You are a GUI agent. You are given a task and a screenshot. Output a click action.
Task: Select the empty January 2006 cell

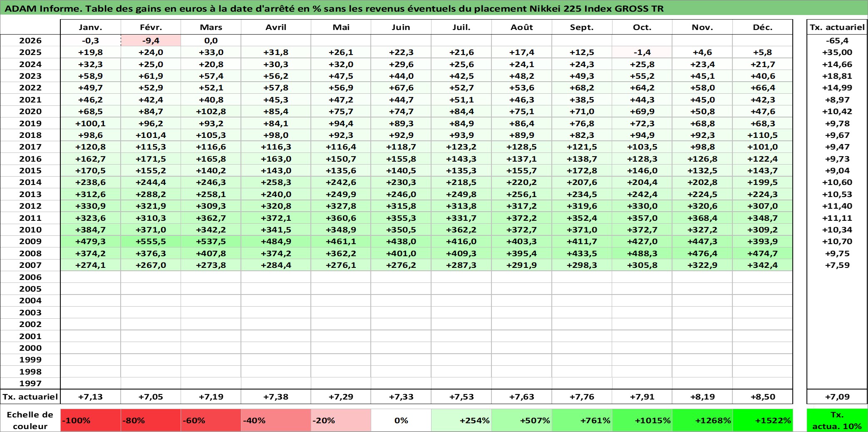90,277
